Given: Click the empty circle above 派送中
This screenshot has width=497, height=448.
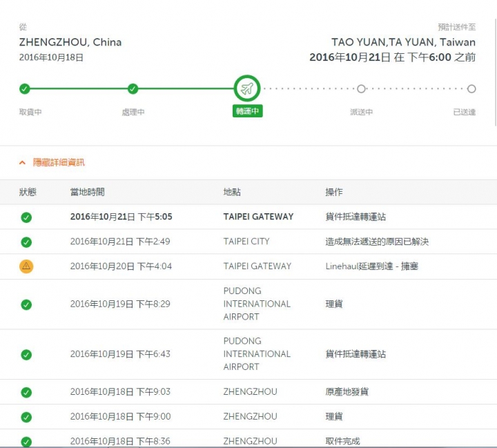Looking at the screenshot, I should tap(361, 89).
